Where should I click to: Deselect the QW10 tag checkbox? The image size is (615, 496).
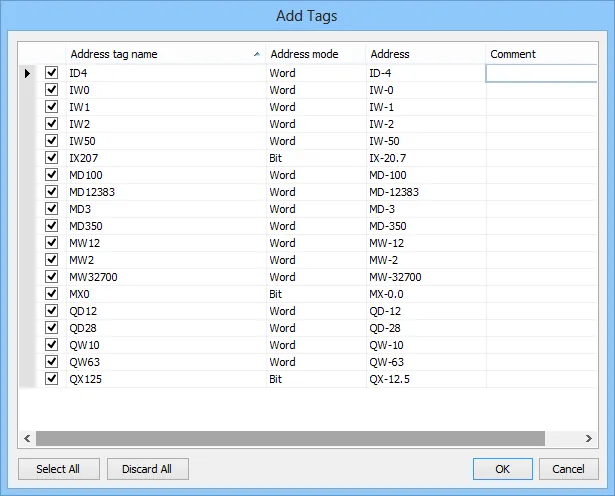[51, 345]
